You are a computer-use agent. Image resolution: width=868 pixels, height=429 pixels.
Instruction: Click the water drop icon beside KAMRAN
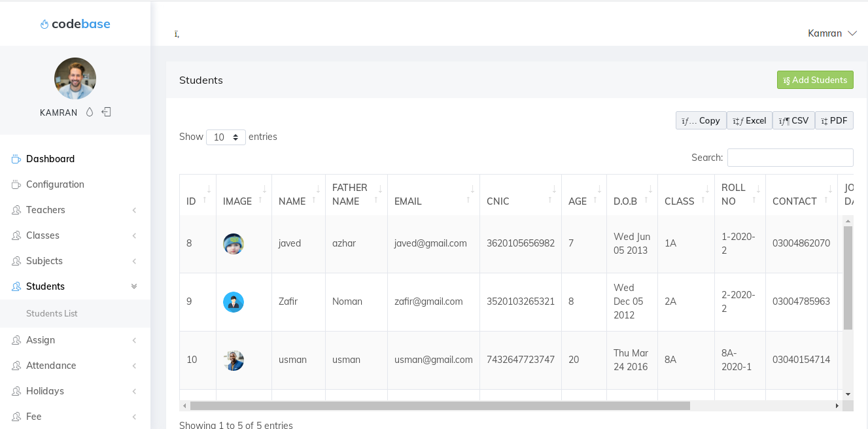pos(90,112)
